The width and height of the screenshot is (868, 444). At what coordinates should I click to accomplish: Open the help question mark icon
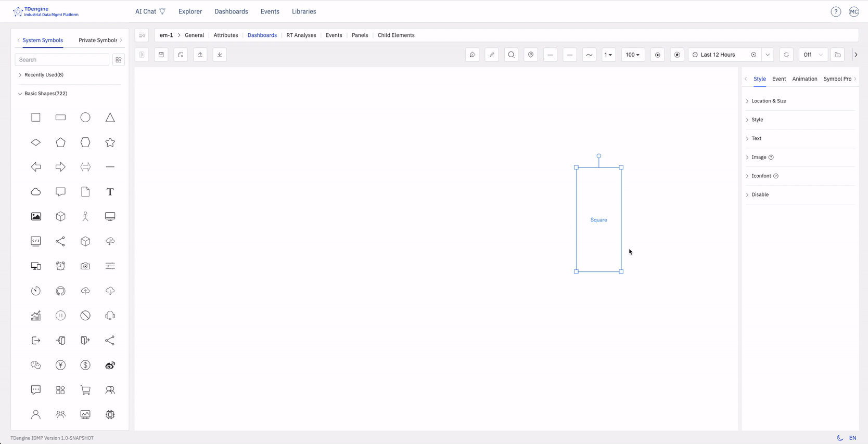836,11
